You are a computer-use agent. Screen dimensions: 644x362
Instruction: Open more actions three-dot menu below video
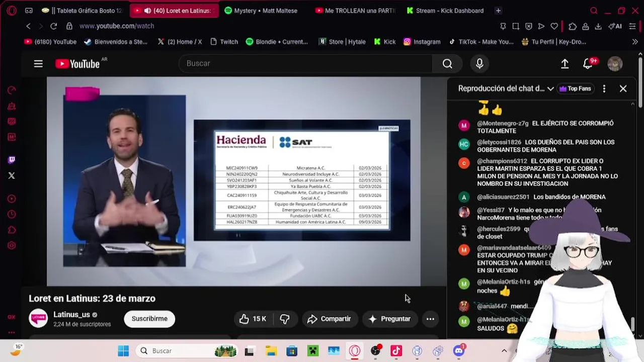(430, 319)
